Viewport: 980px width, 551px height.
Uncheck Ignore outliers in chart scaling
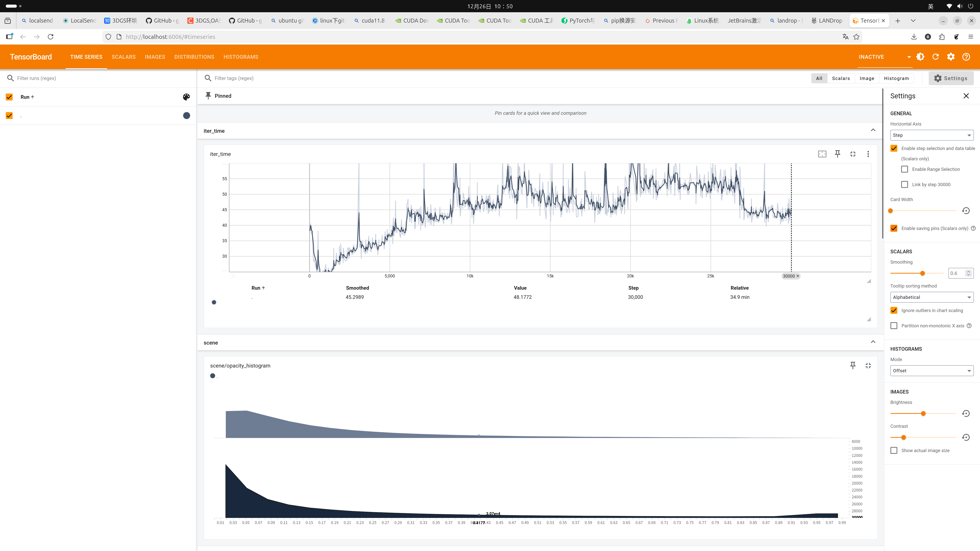pyautogui.click(x=894, y=310)
